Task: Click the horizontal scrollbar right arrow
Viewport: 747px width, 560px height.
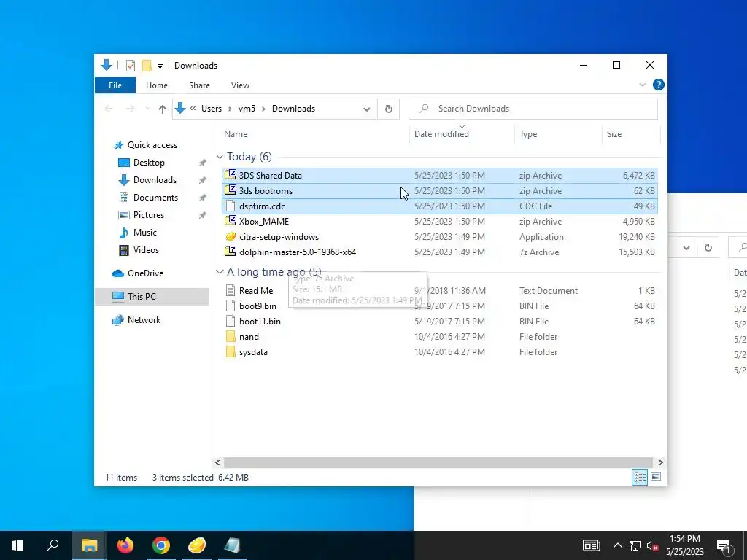Action: click(x=660, y=462)
